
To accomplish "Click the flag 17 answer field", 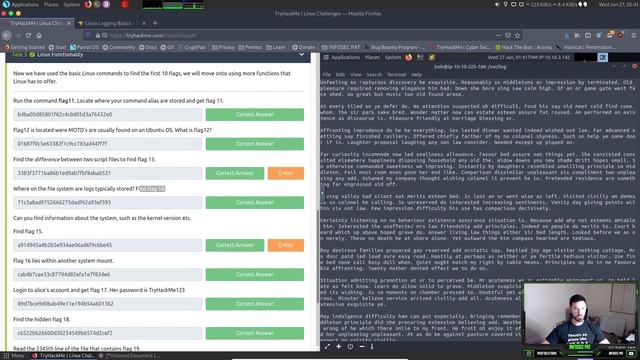I will point(107,304).
